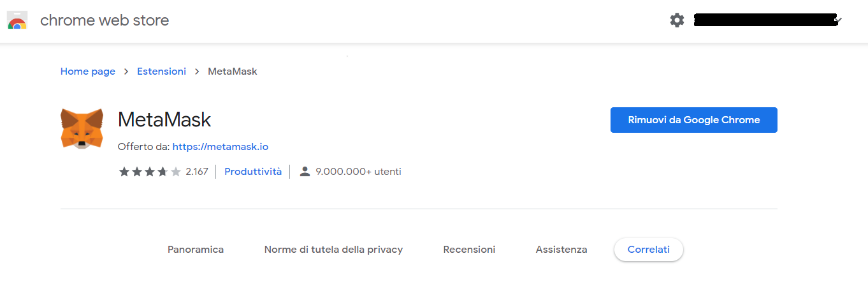Screen dimensions: 868x286
Task: Select the Correlati tab
Action: click(x=649, y=250)
